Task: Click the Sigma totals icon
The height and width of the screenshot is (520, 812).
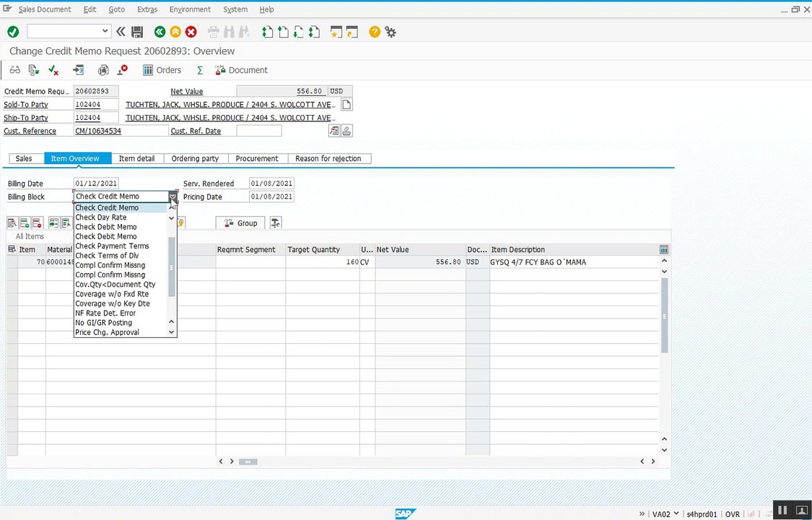Action: pos(200,70)
